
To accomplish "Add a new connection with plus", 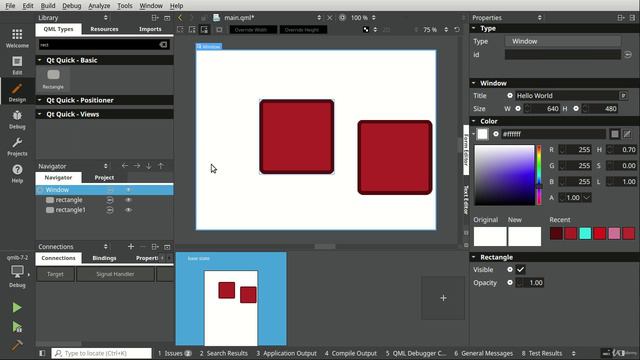I will click(x=131, y=247).
